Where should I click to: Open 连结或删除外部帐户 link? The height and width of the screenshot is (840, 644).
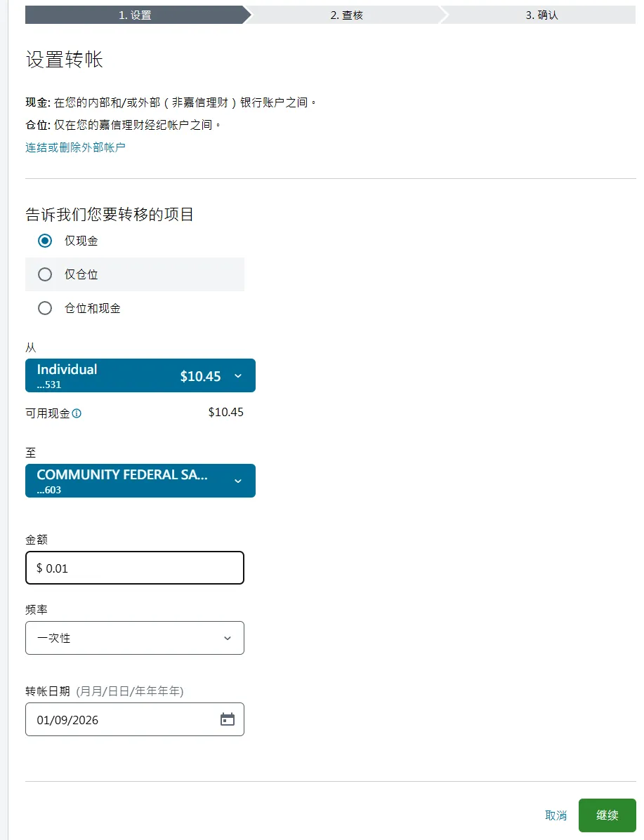click(75, 147)
